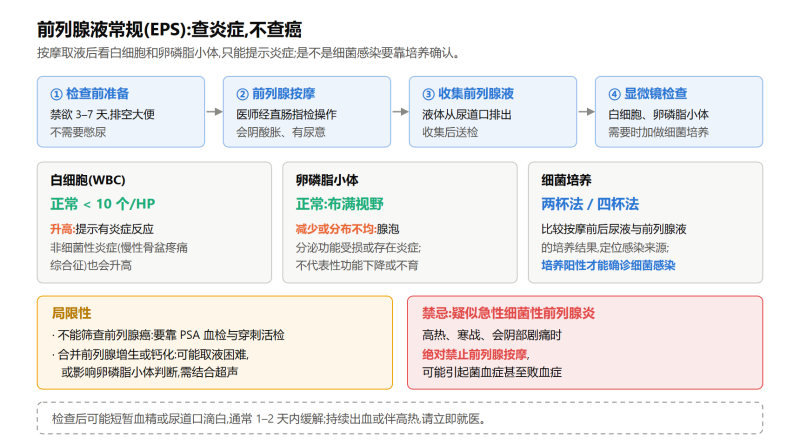Click blue text 培养阳性才能确诊细菌感染
Screen dimensions: 800x445
(x=608, y=265)
